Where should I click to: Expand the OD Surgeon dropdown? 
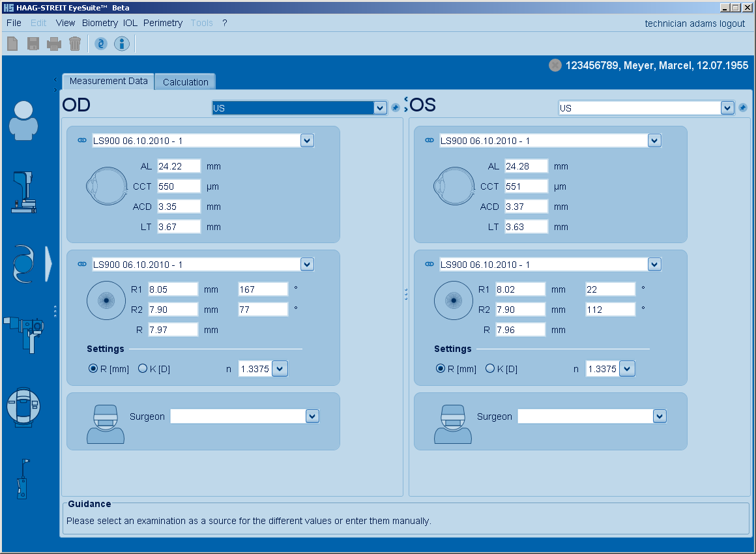(312, 416)
